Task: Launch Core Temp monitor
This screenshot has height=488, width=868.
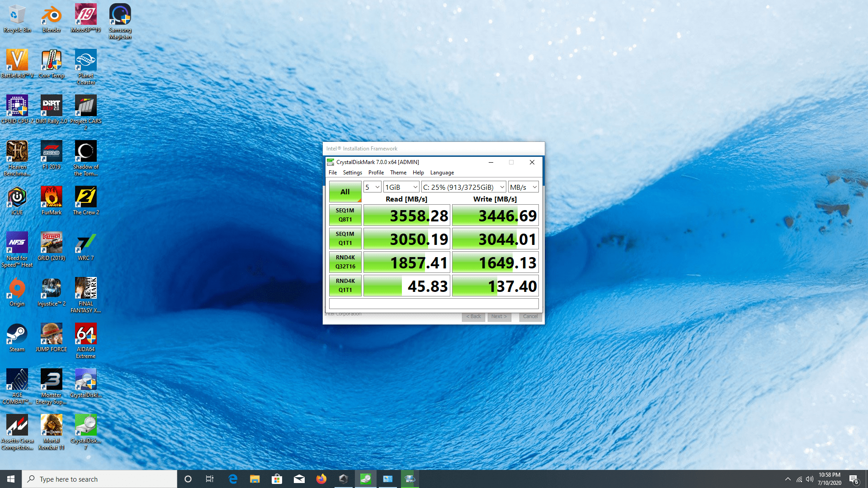Action: 51,61
